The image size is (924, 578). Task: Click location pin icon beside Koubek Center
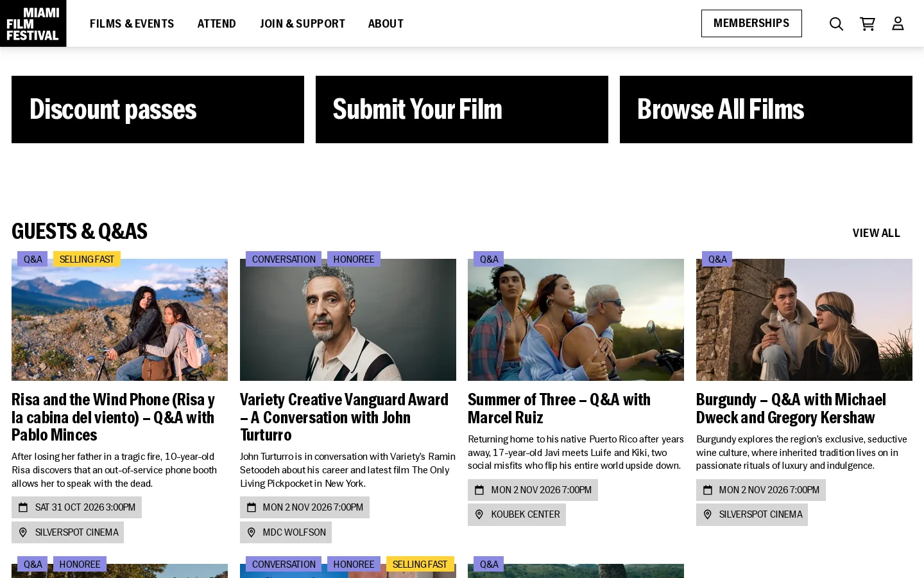[479, 514]
